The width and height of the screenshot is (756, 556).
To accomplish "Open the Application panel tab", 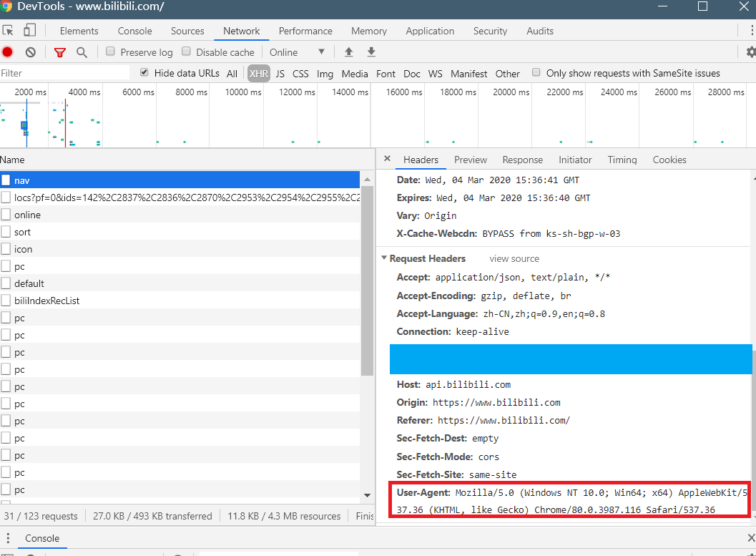I will (430, 31).
